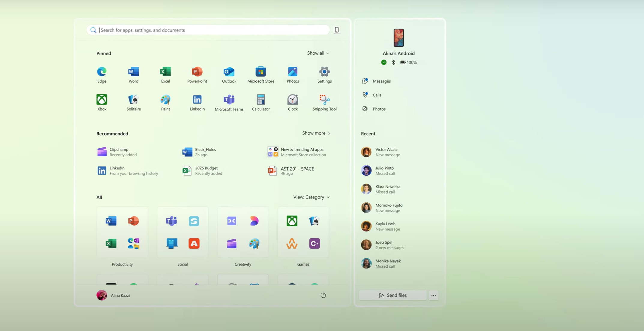Launch Microsoft Teams from pinned apps
Screen dimensions: 644x331
pyautogui.click(x=229, y=103)
